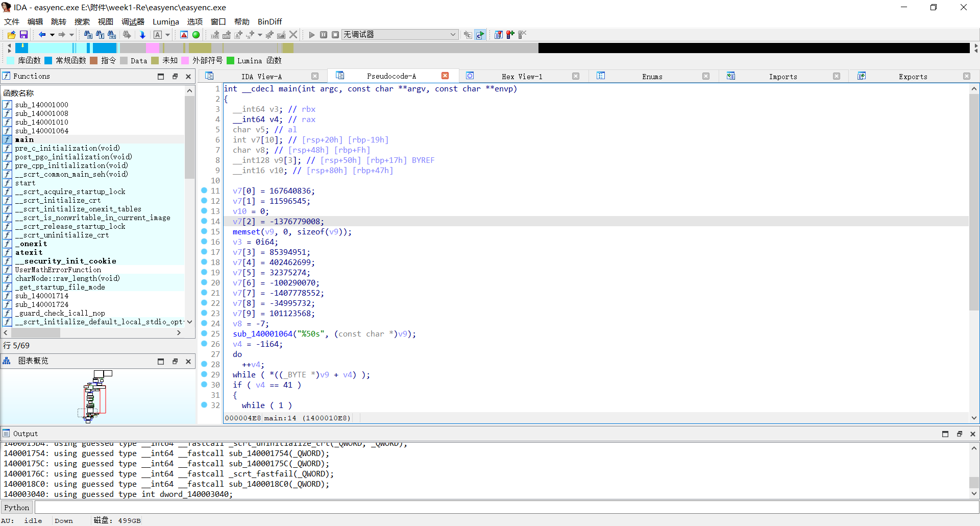Click the first binoculars search icon

point(88,35)
